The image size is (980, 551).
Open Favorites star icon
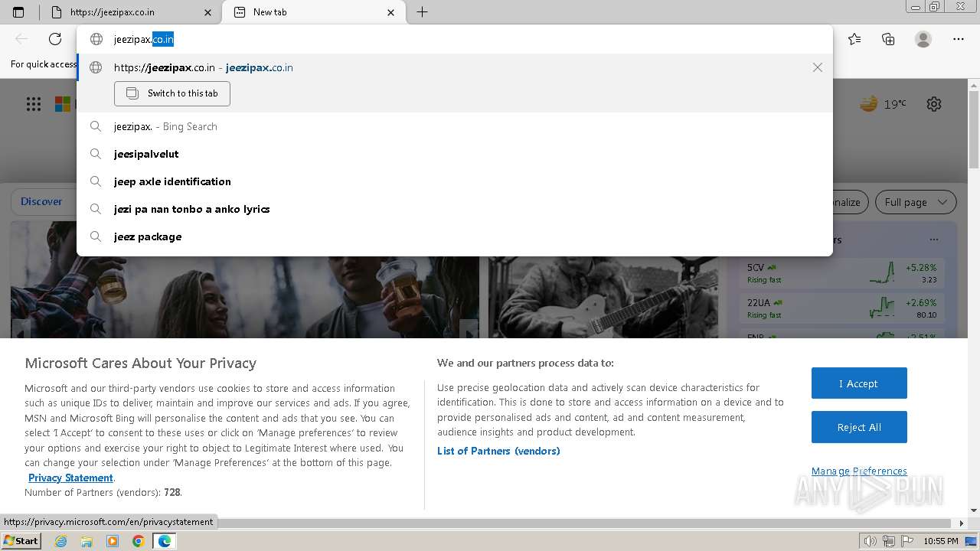[x=854, y=39]
